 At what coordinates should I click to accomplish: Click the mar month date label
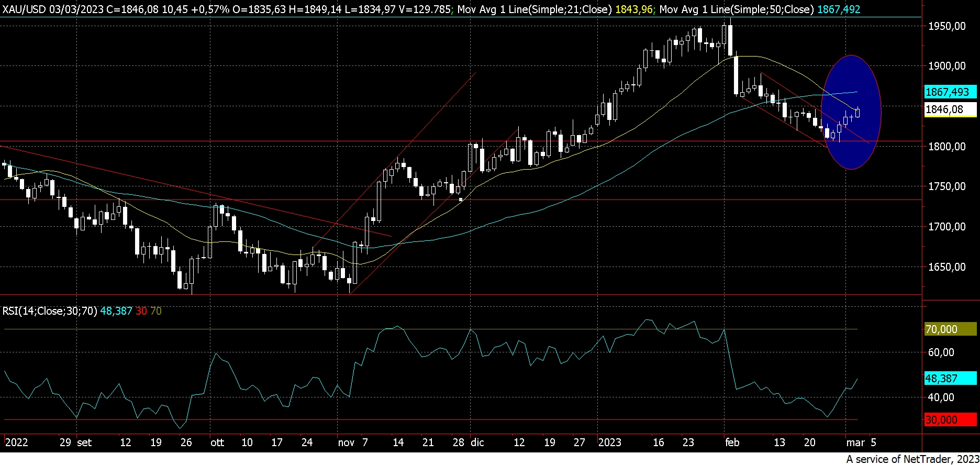pos(856,442)
